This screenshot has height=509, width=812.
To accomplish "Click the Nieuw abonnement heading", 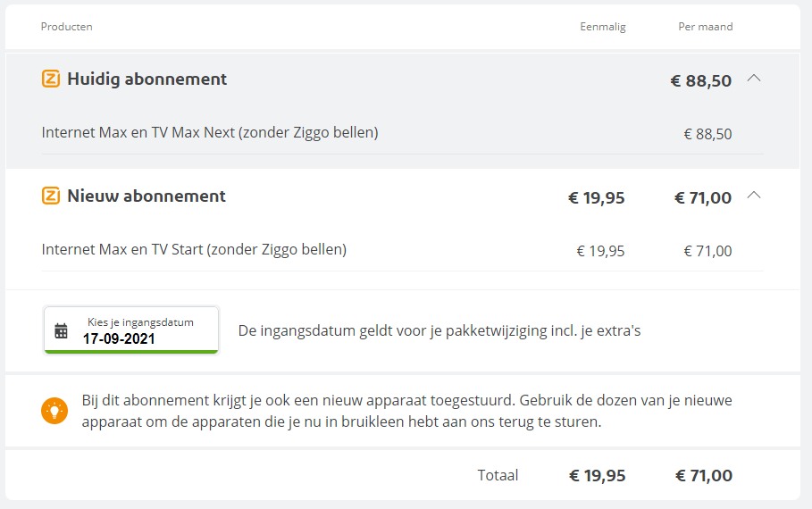I will pyautogui.click(x=146, y=196).
